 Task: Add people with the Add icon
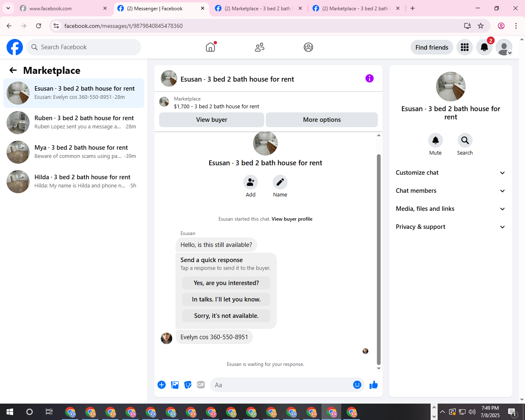coord(251,182)
